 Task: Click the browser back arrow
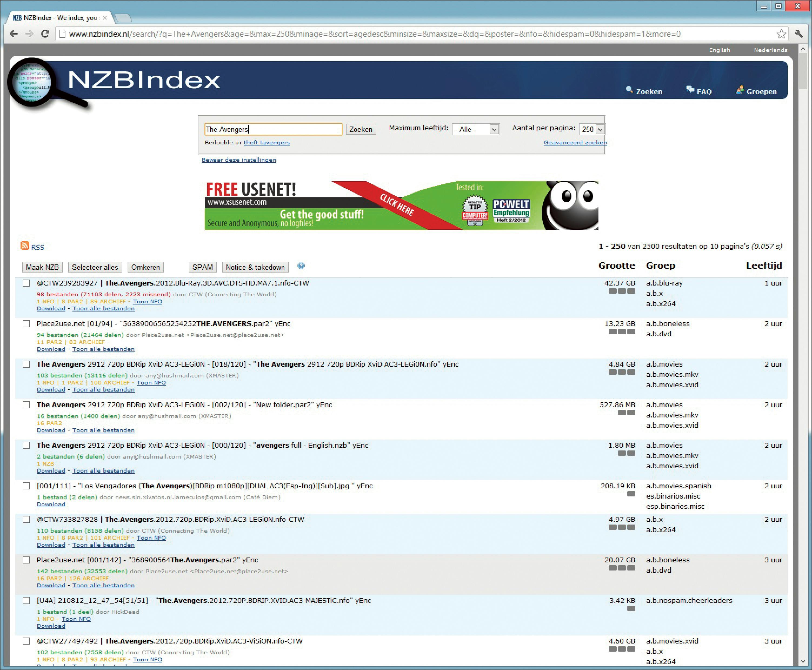coord(14,34)
